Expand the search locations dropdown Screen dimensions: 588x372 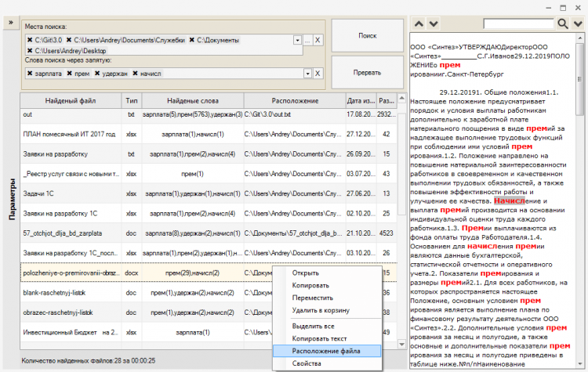click(x=297, y=39)
